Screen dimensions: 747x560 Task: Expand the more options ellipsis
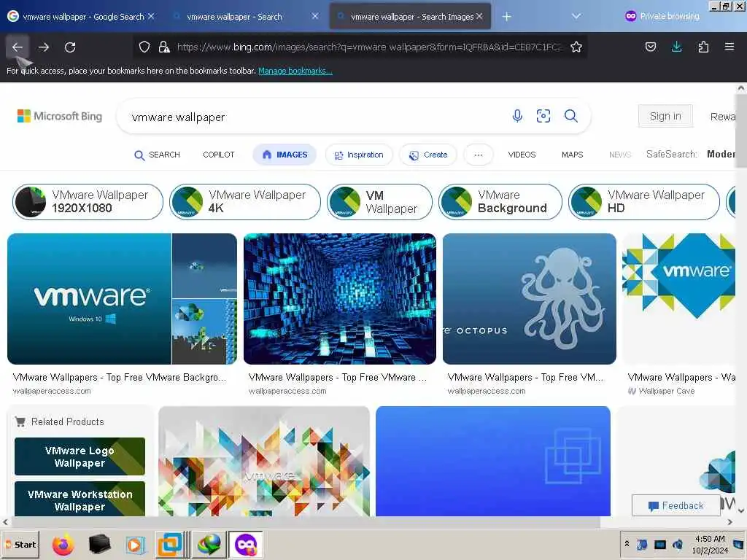coord(479,155)
